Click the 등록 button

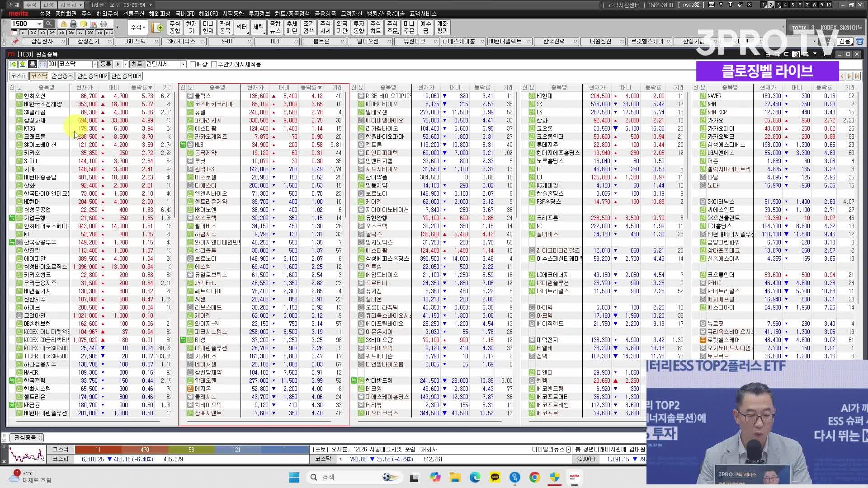[x=105, y=64]
